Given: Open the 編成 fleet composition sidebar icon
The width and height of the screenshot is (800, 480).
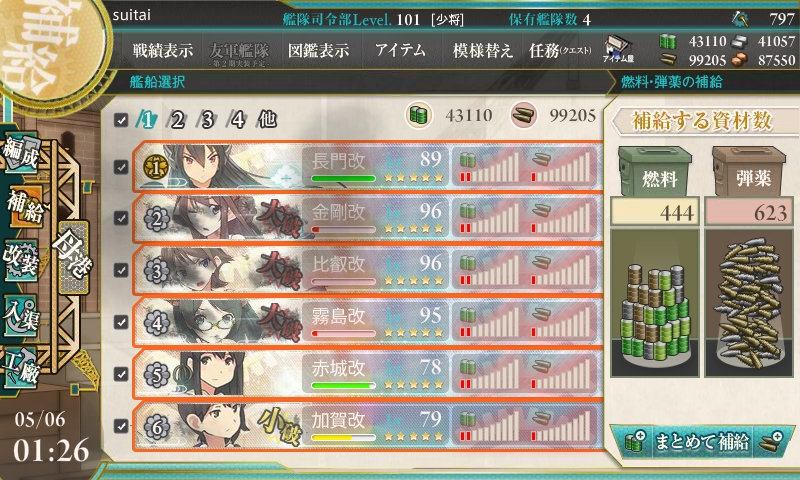Looking at the screenshot, I should [20, 152].
